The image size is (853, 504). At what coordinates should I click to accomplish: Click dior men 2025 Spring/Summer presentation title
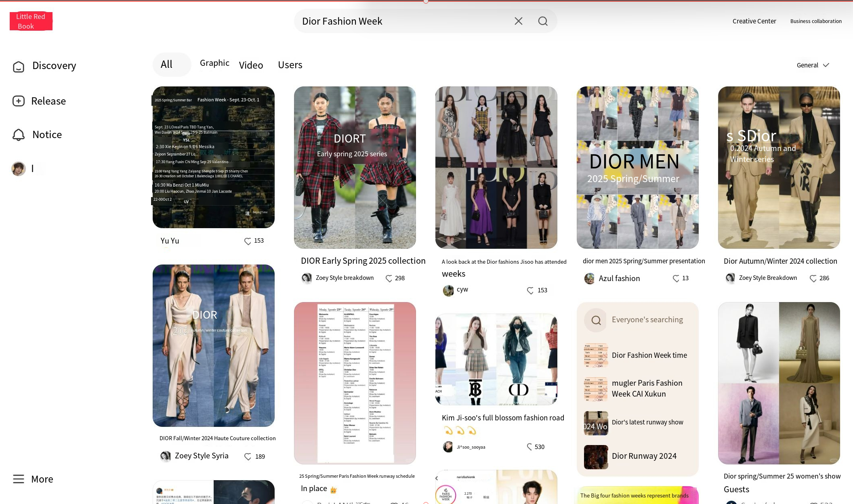coord(644,261)
